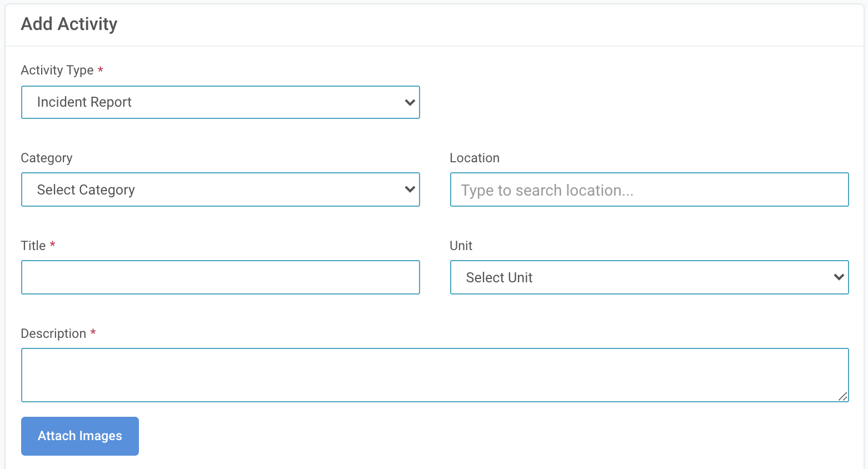Viewport: 868px width, 469px height.
Task: Click the chevron arrow beside Incident Report
Action: (x=410, y=102)
